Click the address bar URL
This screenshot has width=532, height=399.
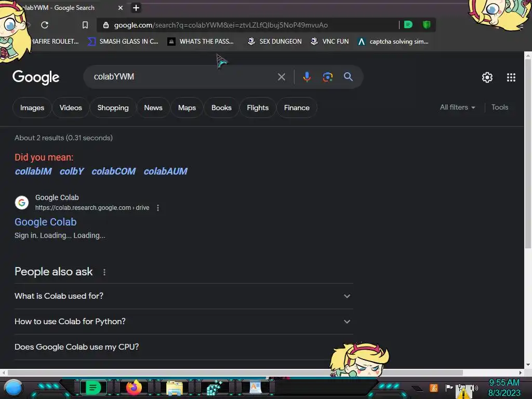coord(220,25)
